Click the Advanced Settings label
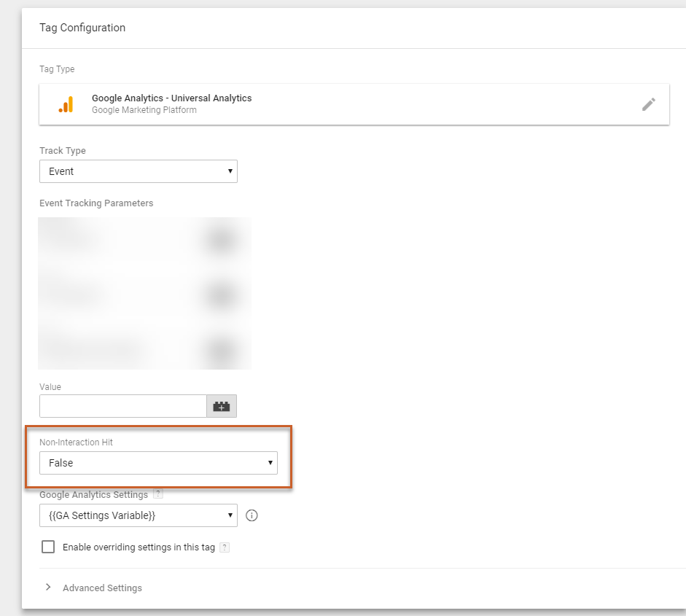 (x=102, y=588)
